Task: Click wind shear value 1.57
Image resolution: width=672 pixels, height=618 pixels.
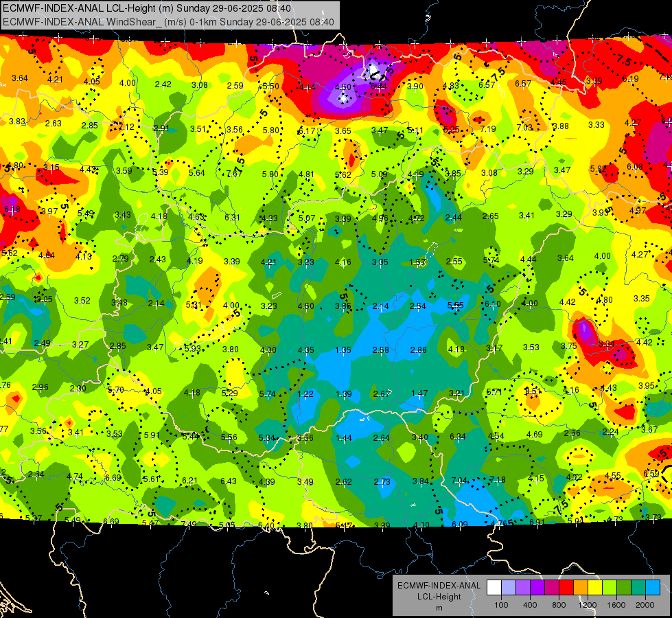Action: [x=417, y=262]
